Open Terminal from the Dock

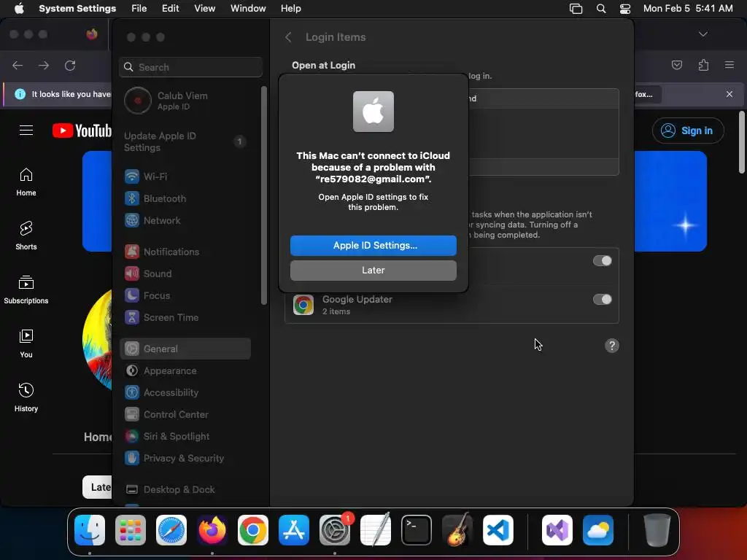[x=417, y=530]
